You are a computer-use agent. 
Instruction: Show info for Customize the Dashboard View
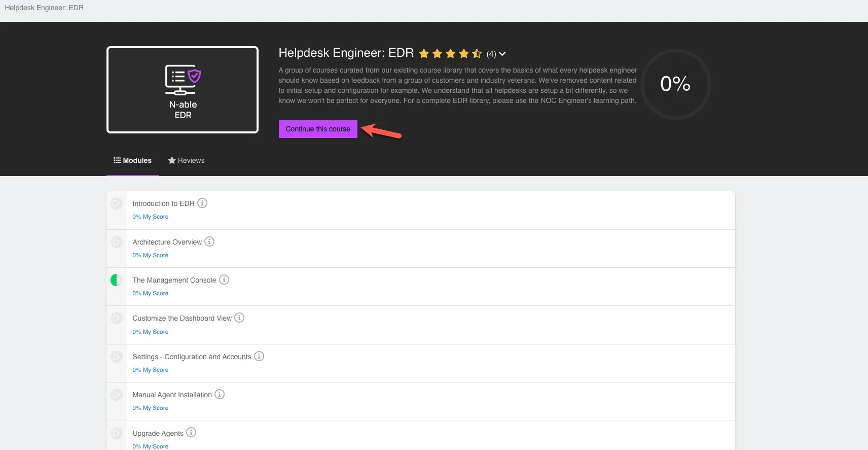pyautogui.click(x=239, y=318)
